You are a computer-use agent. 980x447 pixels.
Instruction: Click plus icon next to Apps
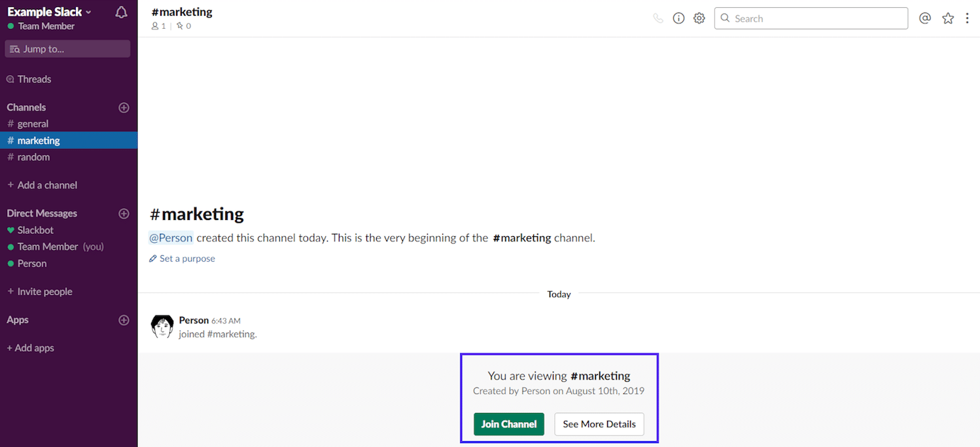click(124, 320)
